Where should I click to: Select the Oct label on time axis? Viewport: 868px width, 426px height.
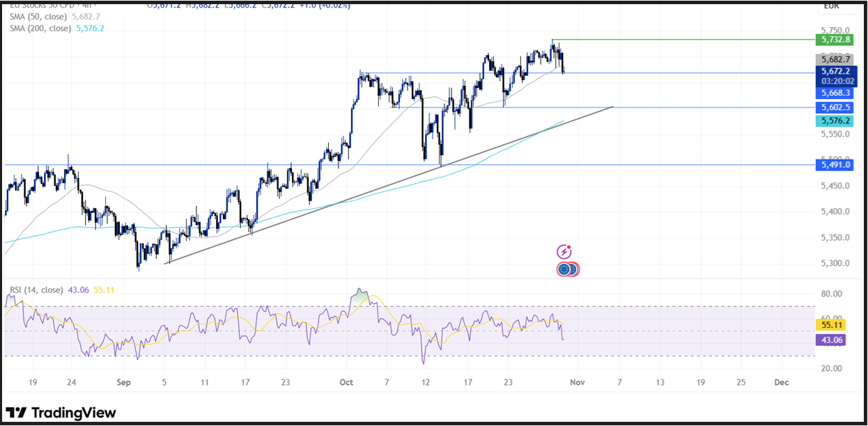(346, 382)
